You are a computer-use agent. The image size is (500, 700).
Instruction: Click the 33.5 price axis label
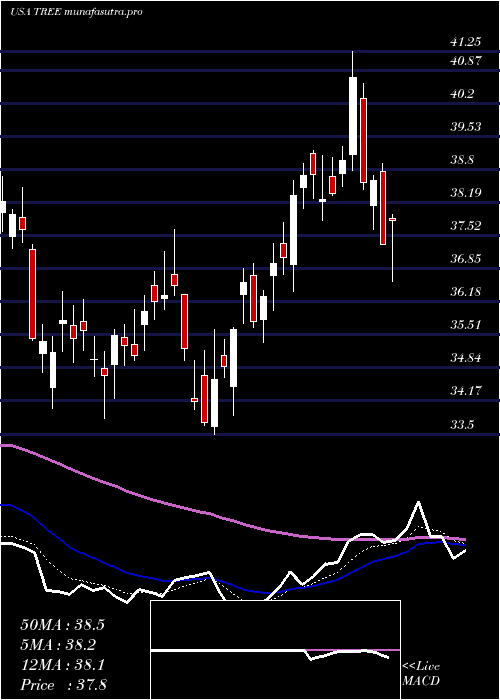click(462, 424)
